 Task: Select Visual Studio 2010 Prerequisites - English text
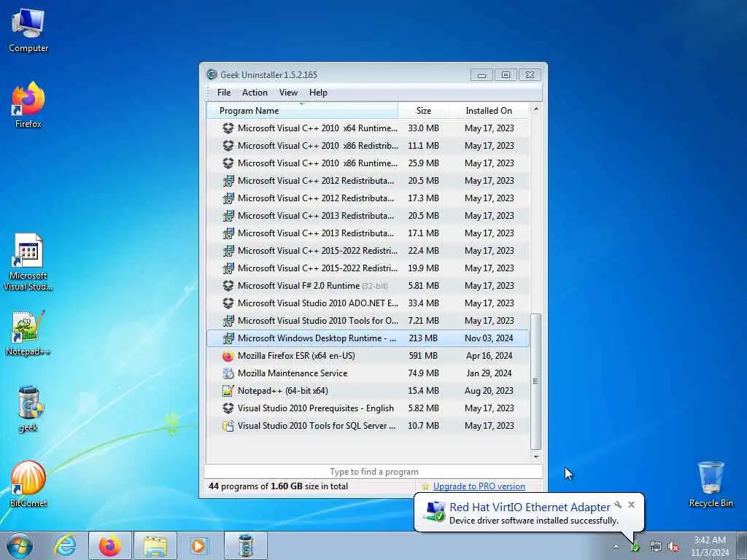[316, 408]
